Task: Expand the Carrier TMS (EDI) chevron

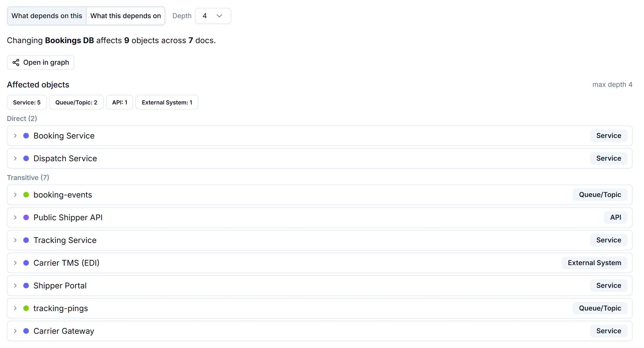Action: (x=15, y=263)
